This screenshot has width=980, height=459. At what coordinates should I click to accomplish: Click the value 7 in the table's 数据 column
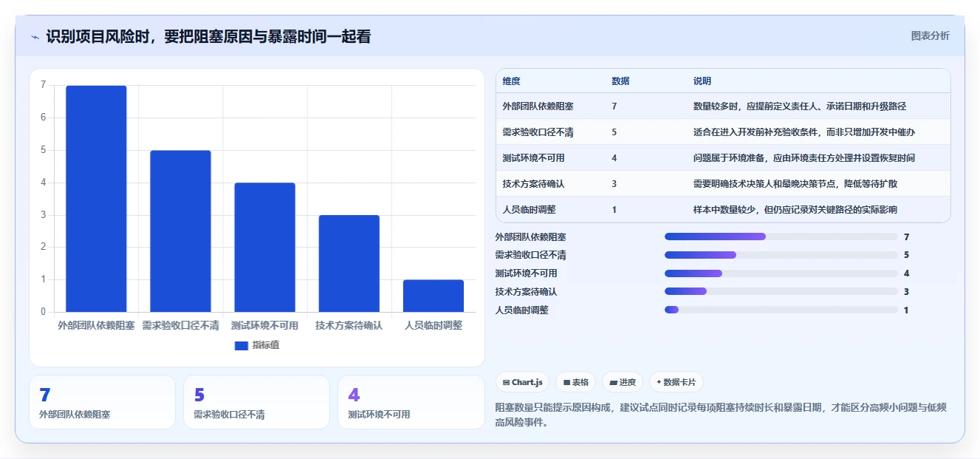614,106
